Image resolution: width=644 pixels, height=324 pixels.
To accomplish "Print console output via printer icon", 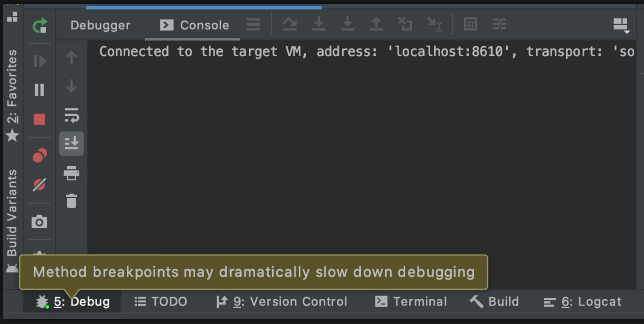I will click(x=71, y=173).
